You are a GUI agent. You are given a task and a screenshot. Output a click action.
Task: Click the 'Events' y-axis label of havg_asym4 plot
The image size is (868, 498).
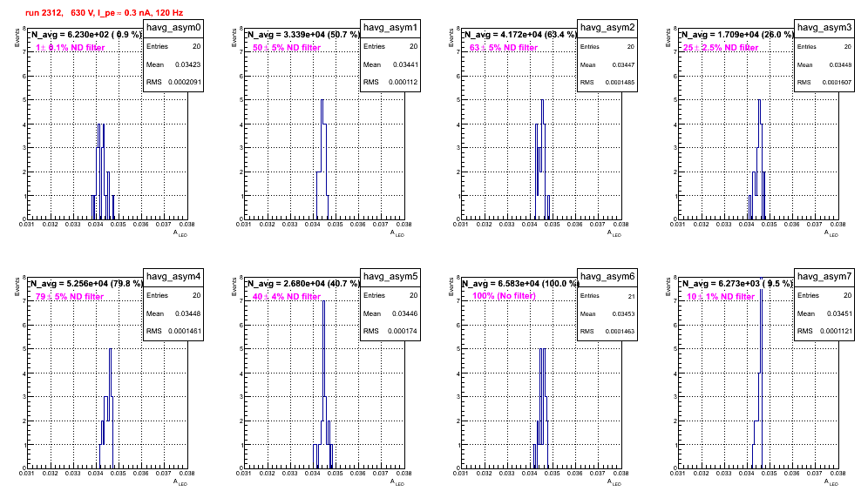[17, 286]
